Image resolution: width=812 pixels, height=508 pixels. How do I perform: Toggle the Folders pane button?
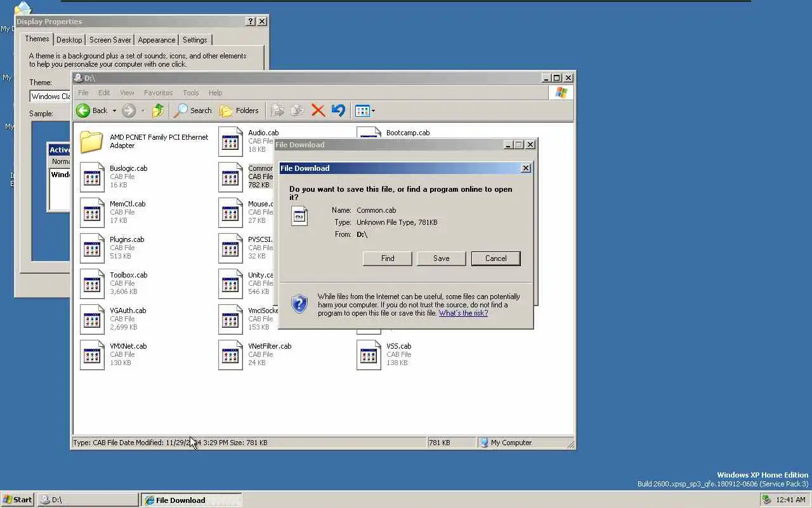pos(239,110)
